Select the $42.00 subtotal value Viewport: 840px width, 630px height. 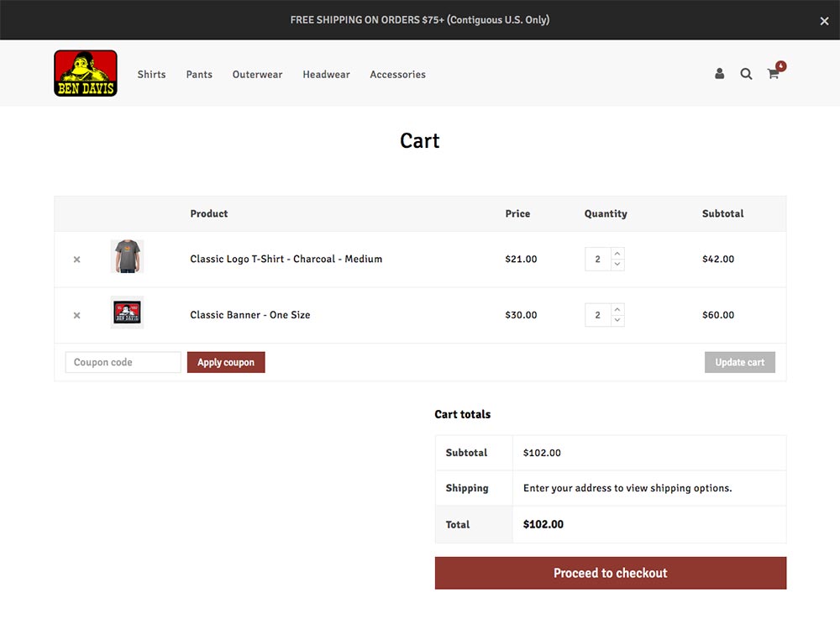coord(718,260)
